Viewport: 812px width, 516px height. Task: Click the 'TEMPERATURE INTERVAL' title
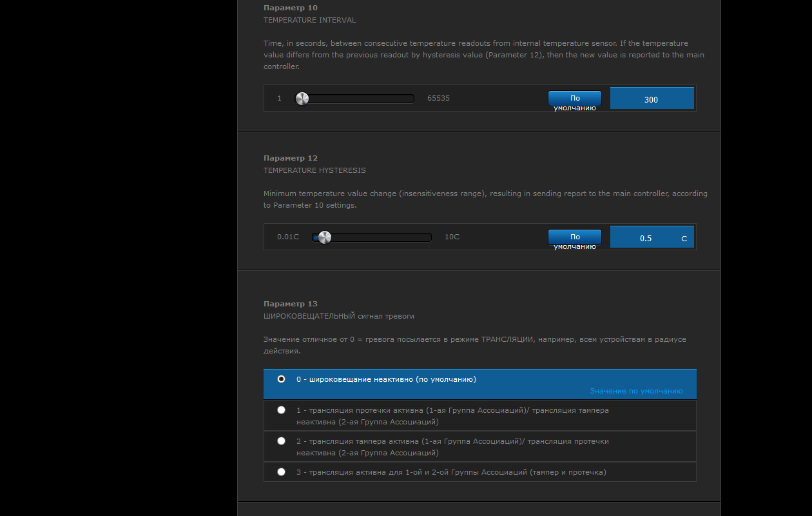coord(309,20)
